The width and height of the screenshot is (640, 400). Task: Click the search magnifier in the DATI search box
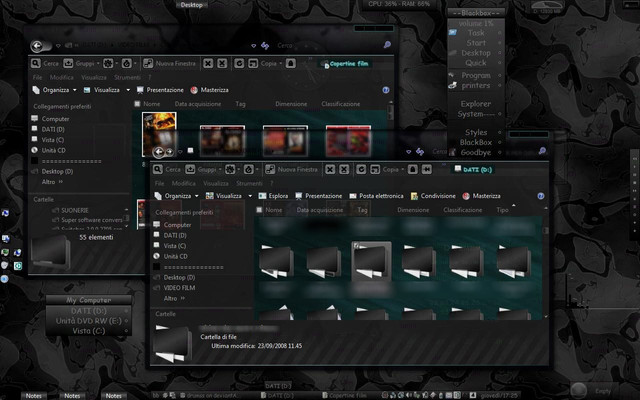pyautogui.click(x=542, y=151)
